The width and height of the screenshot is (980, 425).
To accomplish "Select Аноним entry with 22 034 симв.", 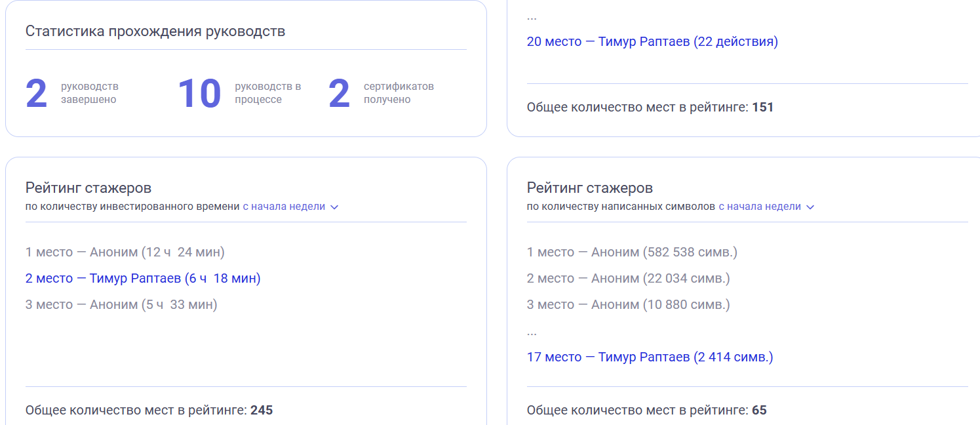I will [628, 279].
